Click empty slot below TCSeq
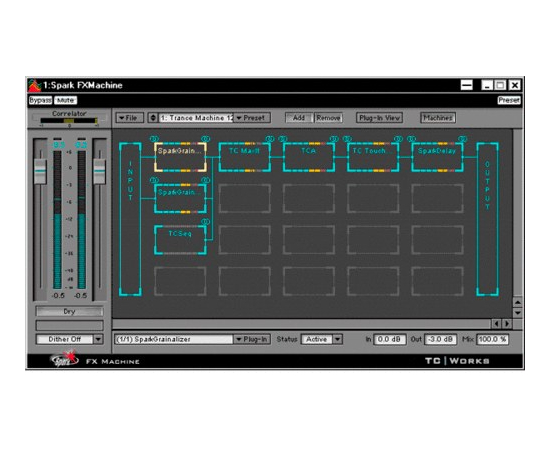Image resolution: width=550 pixels, height=450 pixels. coord(180,281)
